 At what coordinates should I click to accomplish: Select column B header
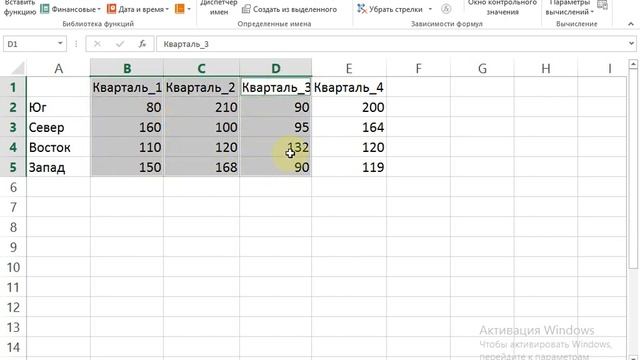click(x=127, y=68)
